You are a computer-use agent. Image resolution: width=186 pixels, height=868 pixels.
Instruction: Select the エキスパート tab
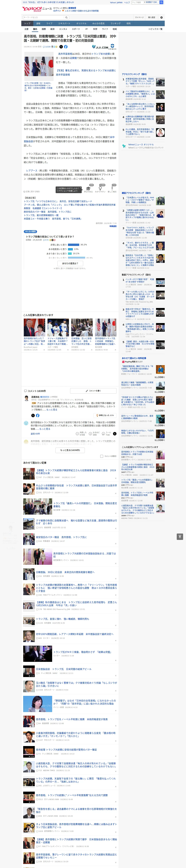pyautogui.click(x=64, y=24)
